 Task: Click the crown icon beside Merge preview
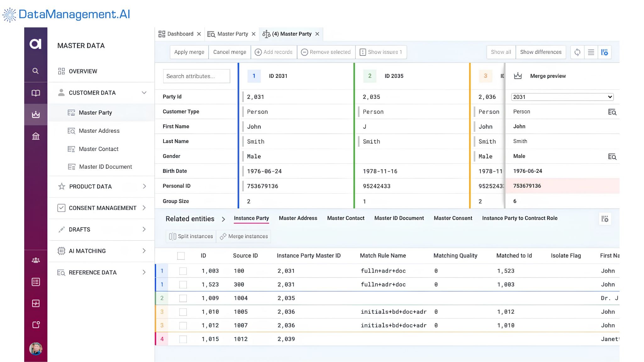pos(518,76)
